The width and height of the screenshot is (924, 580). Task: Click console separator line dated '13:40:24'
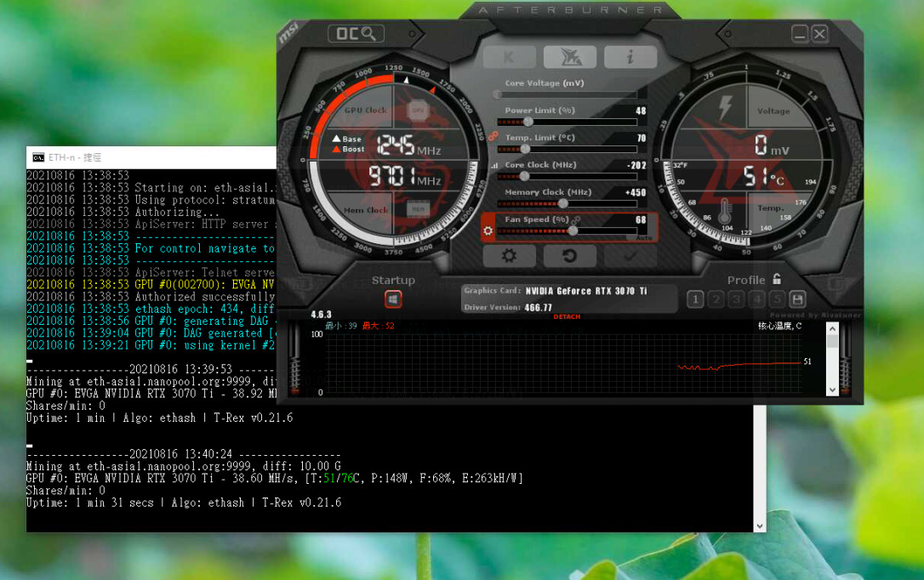183,454
